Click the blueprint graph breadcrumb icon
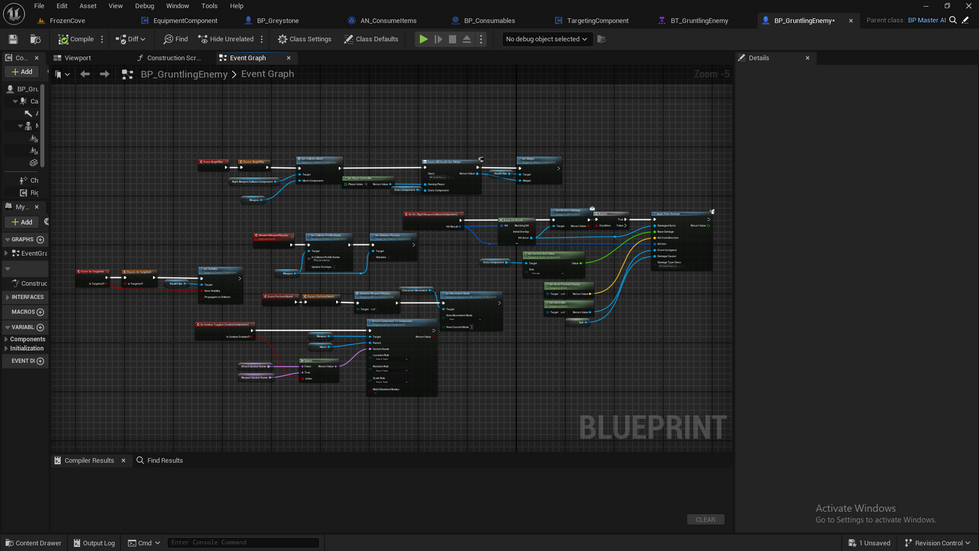 tap(127, 74)
